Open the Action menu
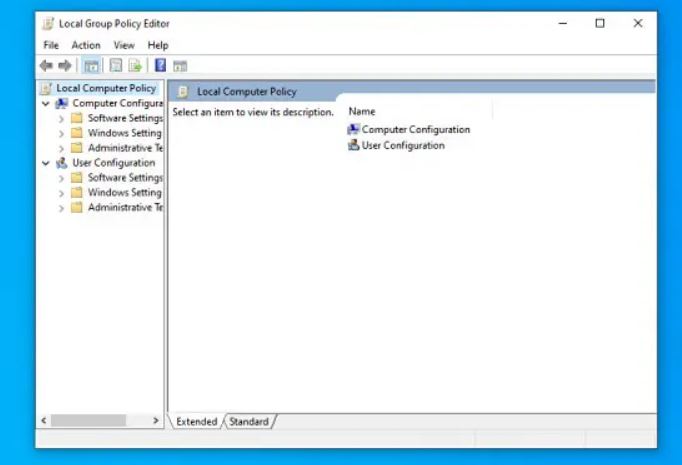 click(x=86, y=45)
